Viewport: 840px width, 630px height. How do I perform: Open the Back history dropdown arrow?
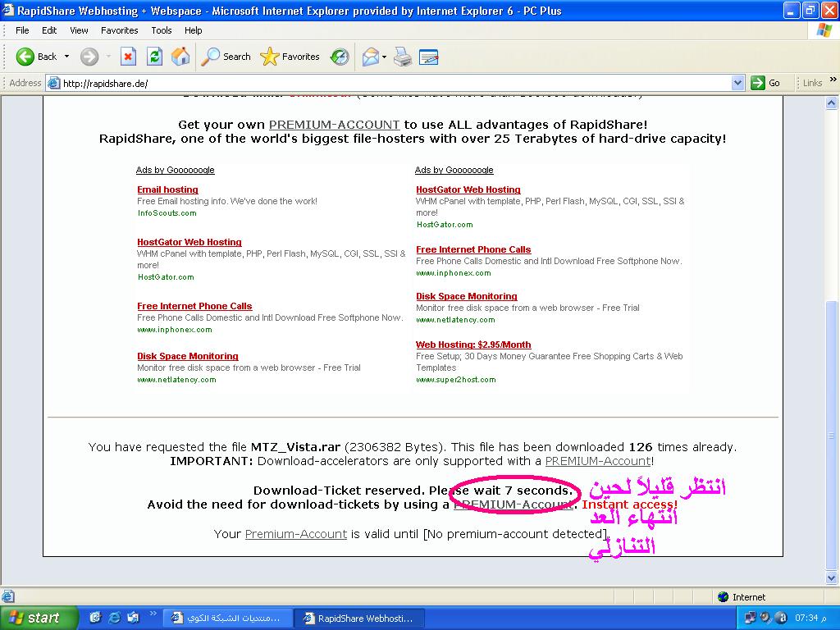(x=67, y=57)
